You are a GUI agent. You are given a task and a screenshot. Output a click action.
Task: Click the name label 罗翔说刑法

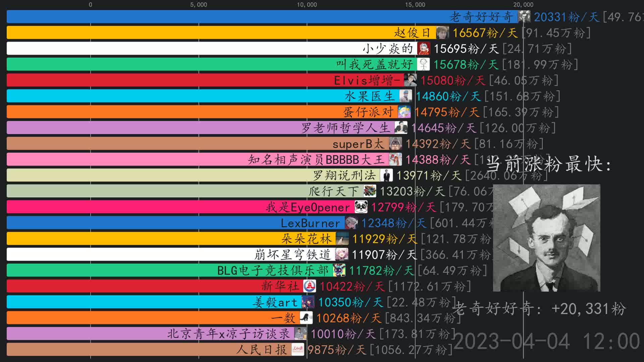pyautogui.click(x=344, y=175)
